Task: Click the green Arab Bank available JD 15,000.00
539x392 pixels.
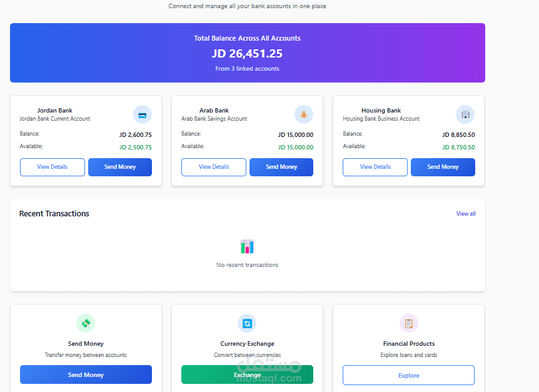Action: (296, 147)
